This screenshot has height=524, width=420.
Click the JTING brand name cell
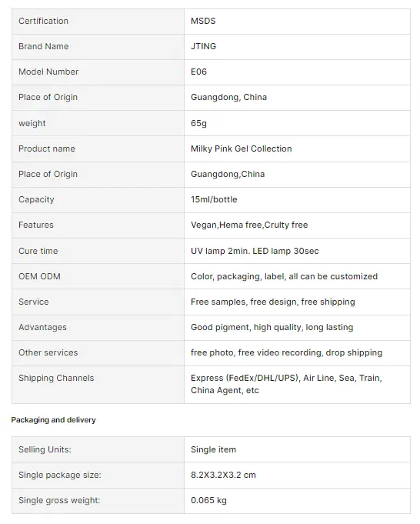coord(297,47)
